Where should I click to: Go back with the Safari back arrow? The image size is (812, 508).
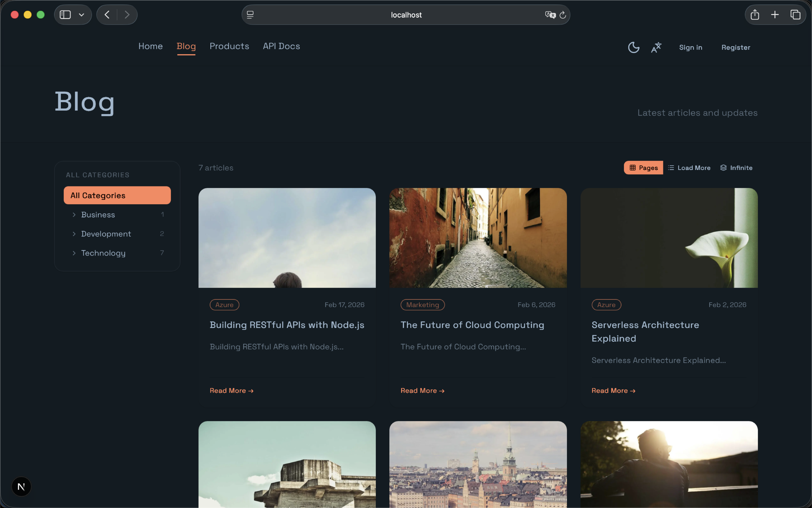(x=107, y=15)
